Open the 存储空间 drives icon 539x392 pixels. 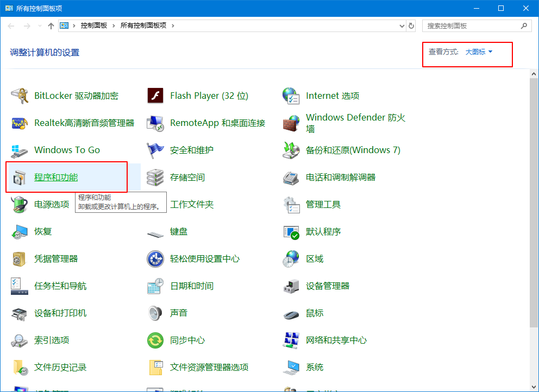tap(155, 178)
